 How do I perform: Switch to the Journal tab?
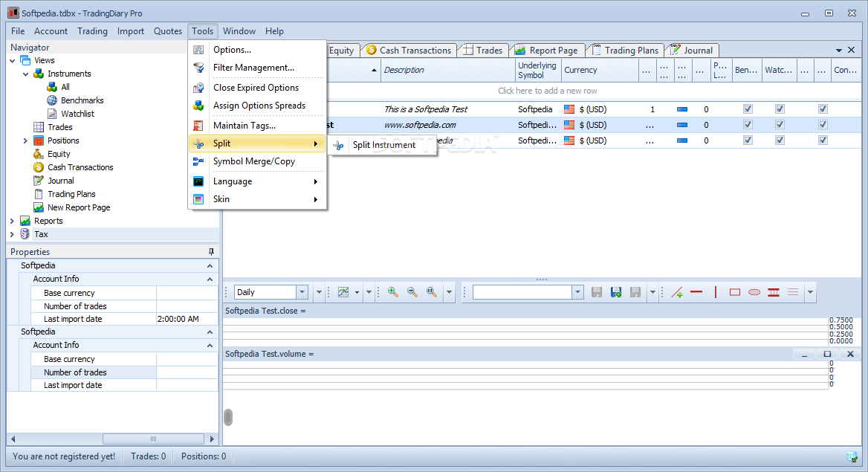point(692,51)
